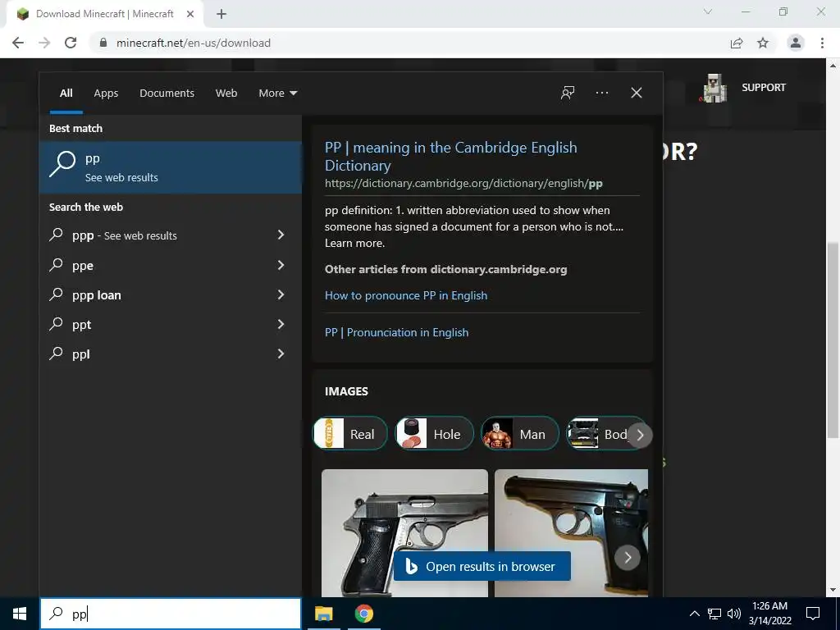Click the minecraft.net address bar
The image size is (840, 630).
pyautogui.click(x=194, y=43)
